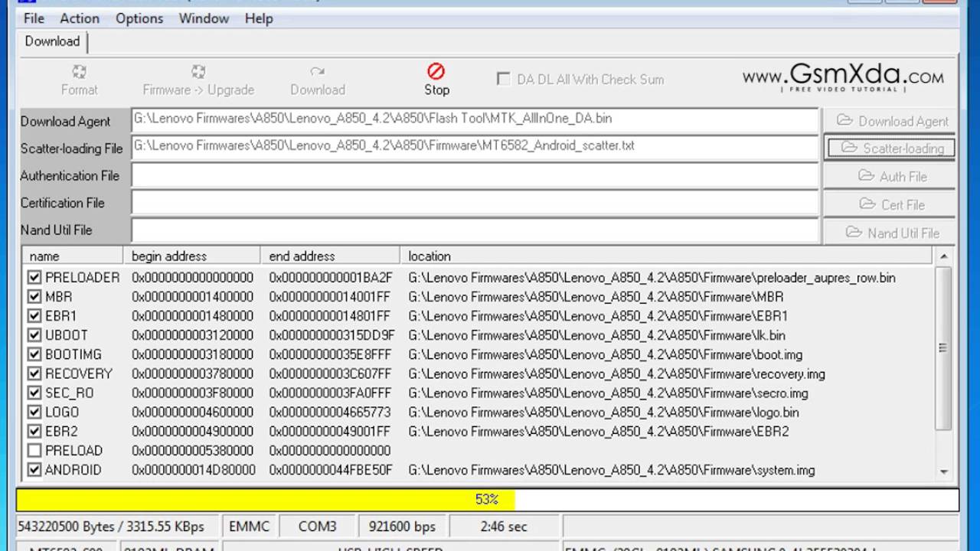Image resolution: width=980 pixels, height=551 pixels.
Task: Uncheck the UBOOT partition
Action: click(34, 334)
